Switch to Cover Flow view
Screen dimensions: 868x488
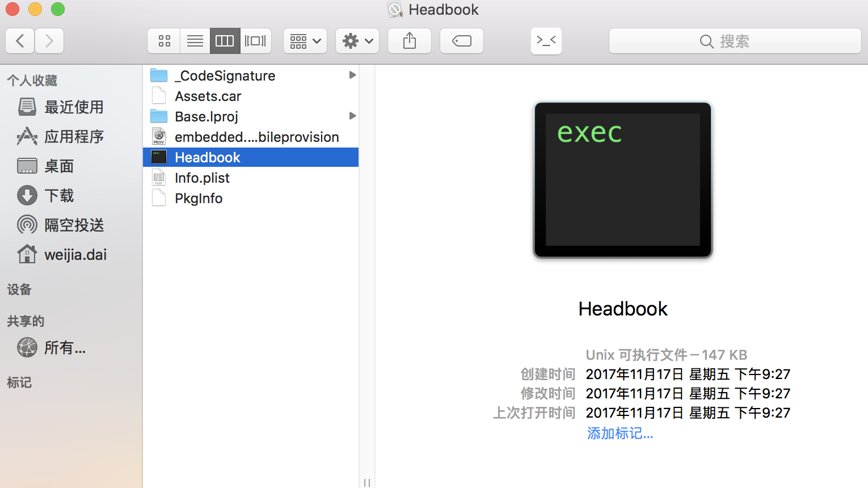(x=255, y=41)
